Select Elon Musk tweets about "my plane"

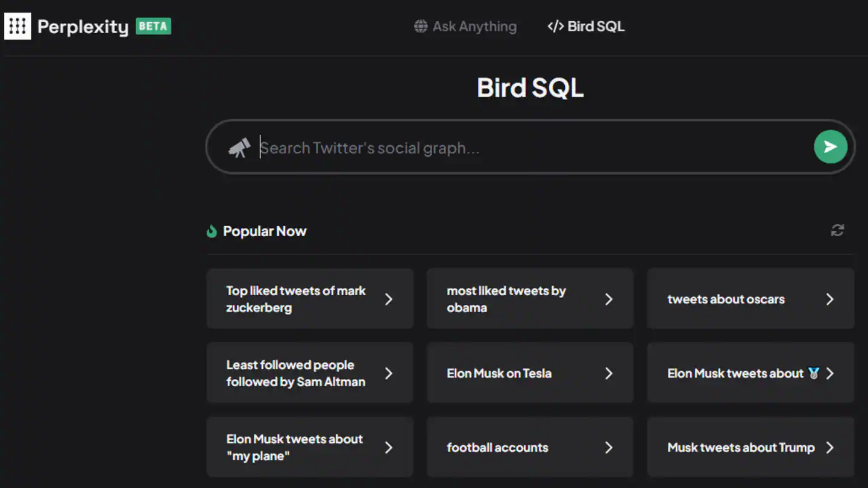coord(295,448)
